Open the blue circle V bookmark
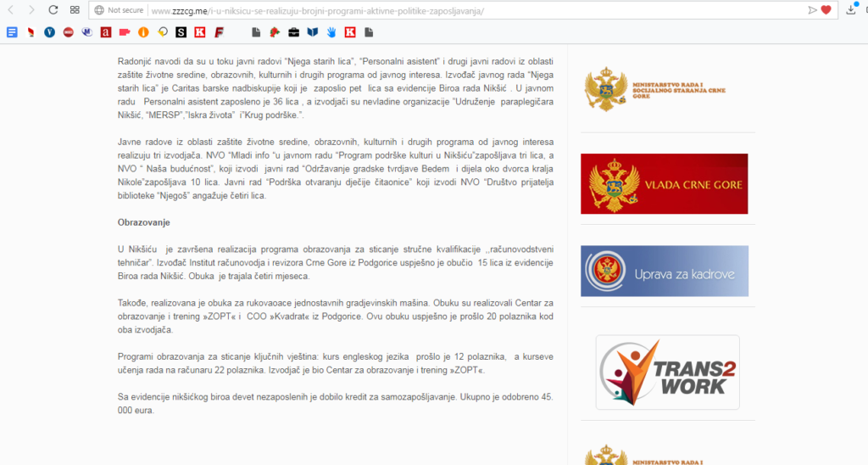The height and width of the screenshot is (465, 868). pos(50,33)
